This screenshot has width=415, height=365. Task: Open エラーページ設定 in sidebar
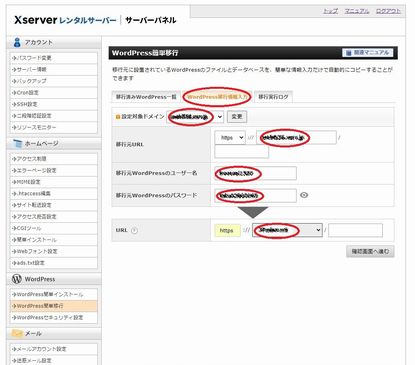(x=54, y=170)
